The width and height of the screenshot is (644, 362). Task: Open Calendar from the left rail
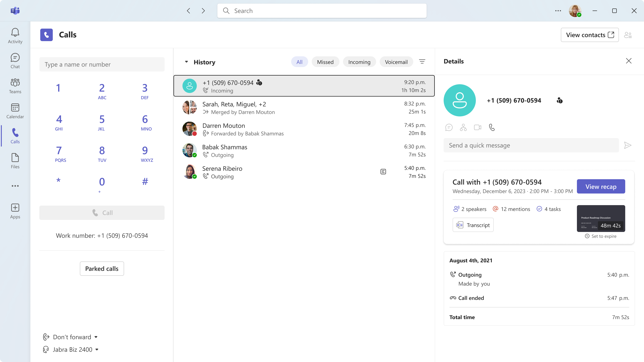[15, 111]
